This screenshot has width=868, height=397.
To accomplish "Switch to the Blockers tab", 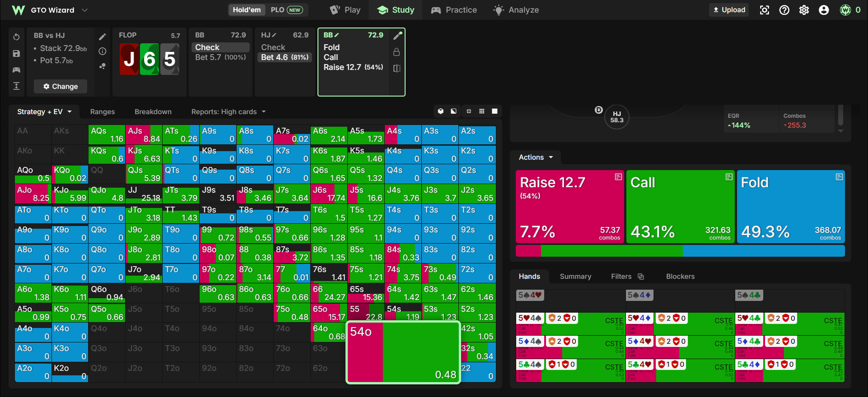I will click(680, 277).
